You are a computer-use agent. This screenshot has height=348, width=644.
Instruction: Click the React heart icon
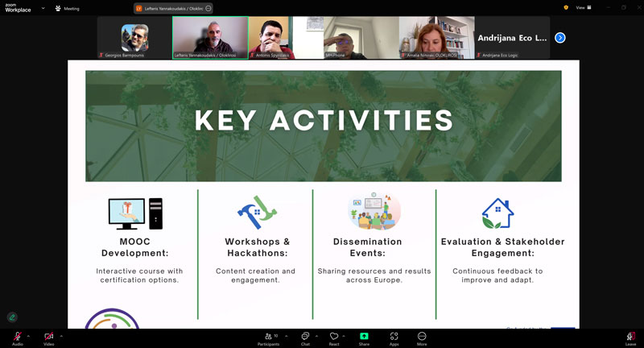[x=333, y=335]
